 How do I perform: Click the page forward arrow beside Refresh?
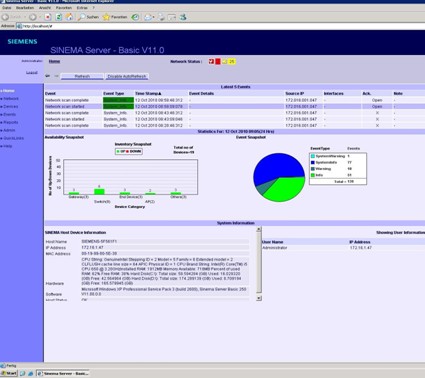[x=56, y=76]
